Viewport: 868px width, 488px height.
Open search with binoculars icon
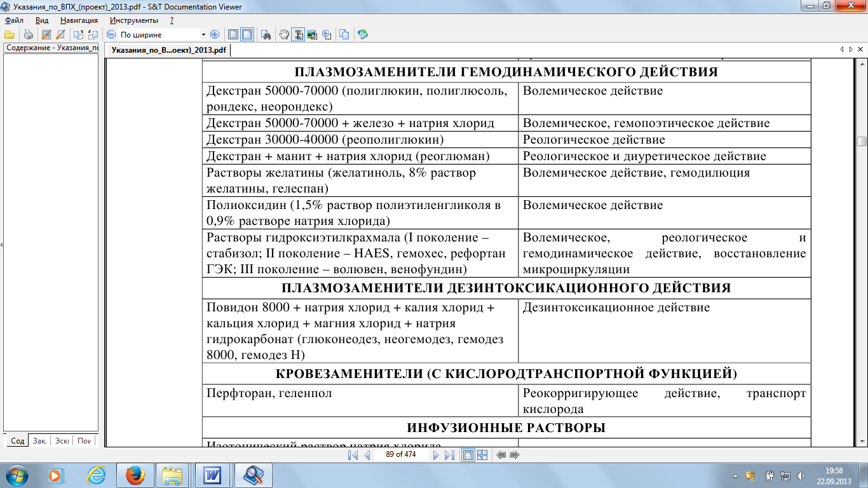point(266,34)
